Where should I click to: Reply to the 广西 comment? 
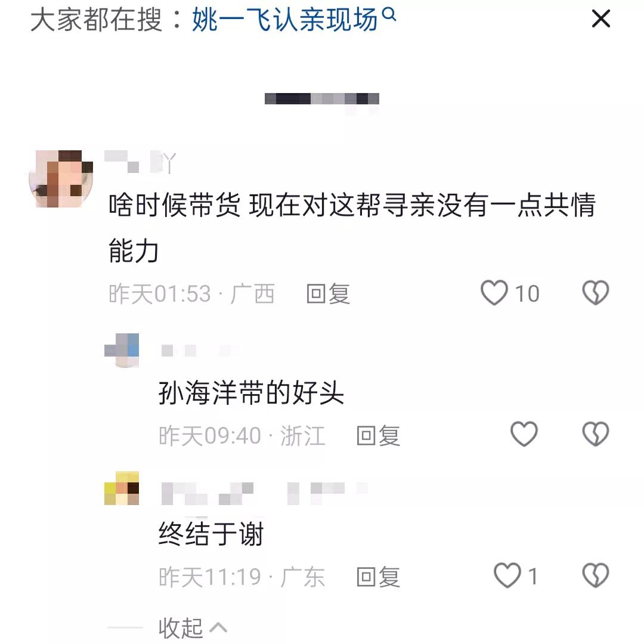(328, 294)
